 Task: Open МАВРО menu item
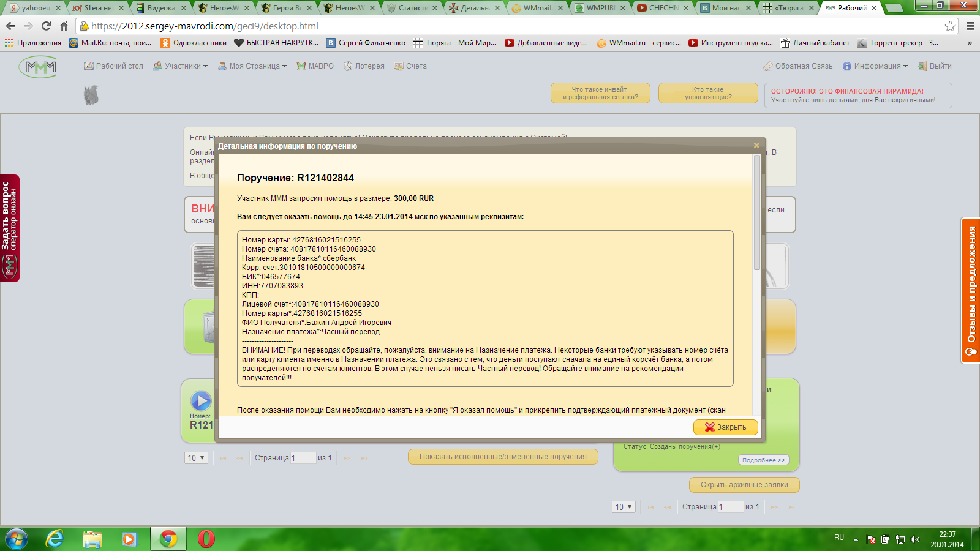[315, 66]
